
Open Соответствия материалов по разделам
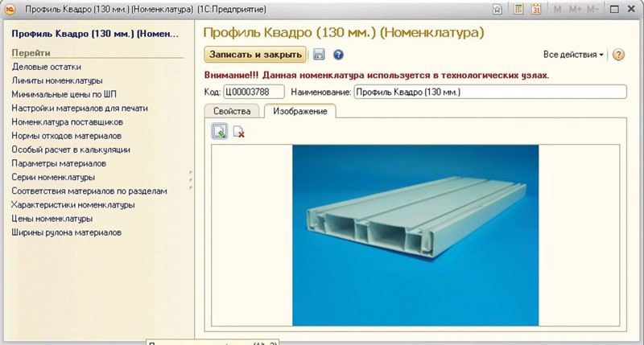pos(89,191)
